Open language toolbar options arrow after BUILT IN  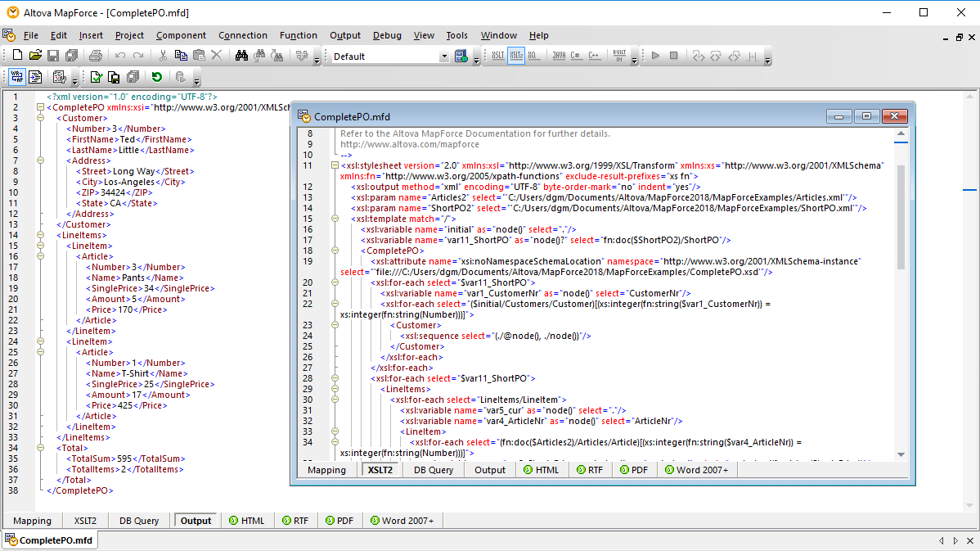pyautogui.click(x=634, y=61)
